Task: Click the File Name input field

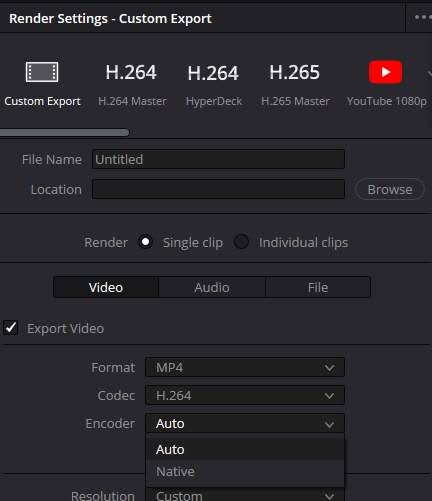Action: click(218, 159)
